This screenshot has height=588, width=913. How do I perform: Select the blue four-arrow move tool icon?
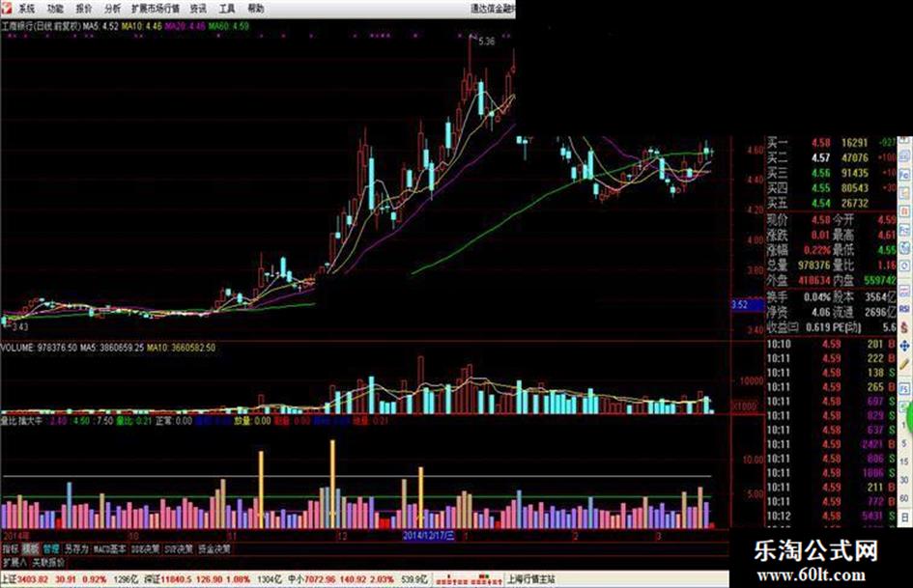coord(904,346)
